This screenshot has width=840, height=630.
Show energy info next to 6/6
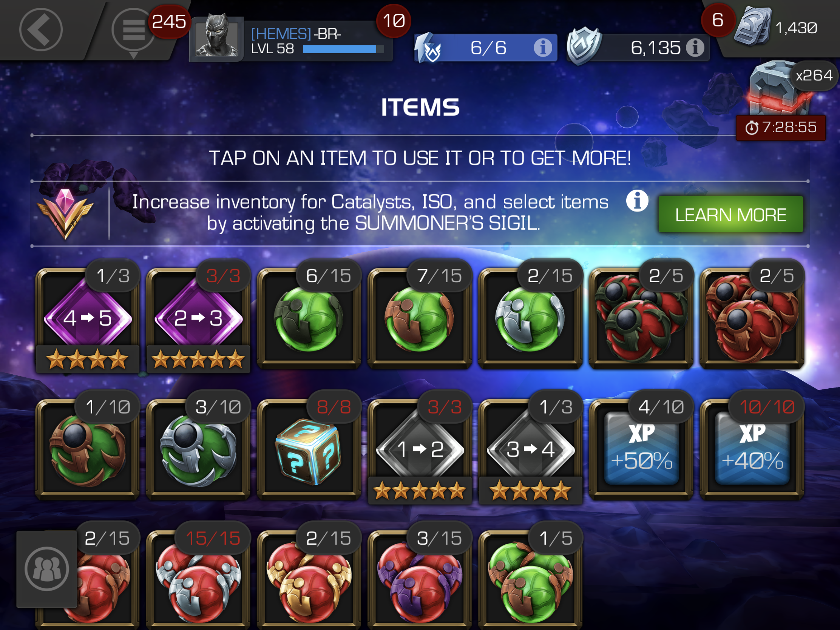coord(543,48)
